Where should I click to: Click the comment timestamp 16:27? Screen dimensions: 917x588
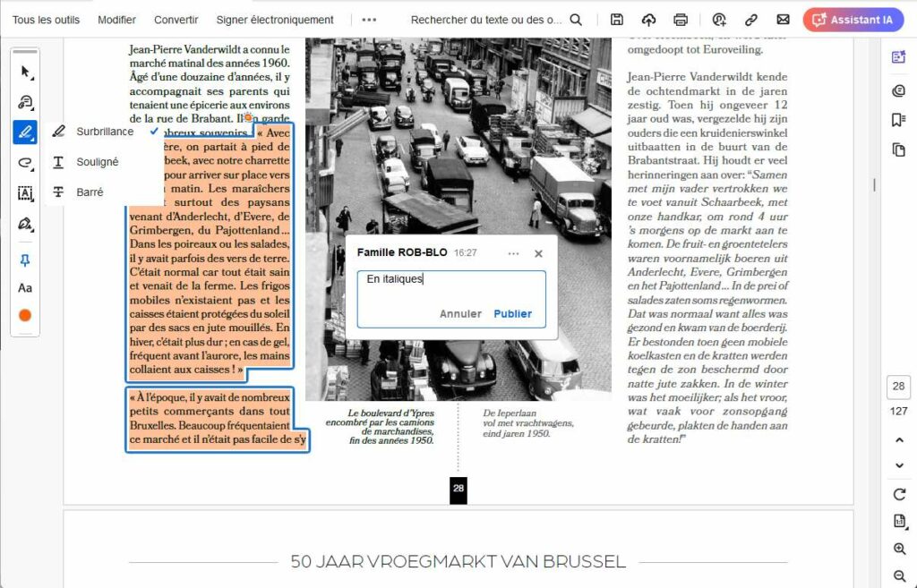(x=466, y=253)
